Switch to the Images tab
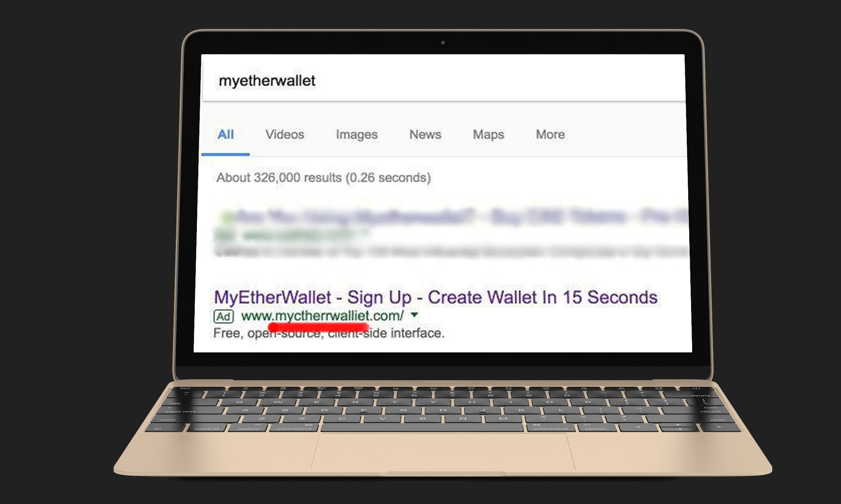The width and height of the screenshot is (841, 504). tap(357, 134)
